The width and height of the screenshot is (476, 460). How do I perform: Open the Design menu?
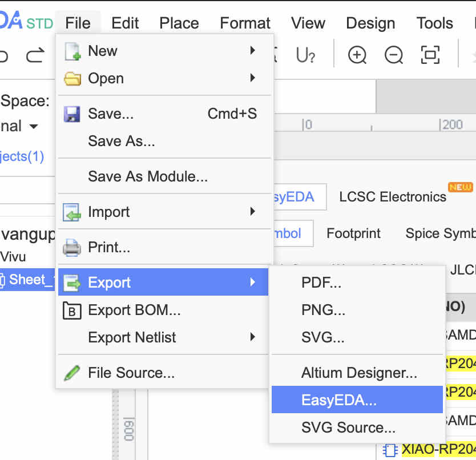[x=370, y=23]
